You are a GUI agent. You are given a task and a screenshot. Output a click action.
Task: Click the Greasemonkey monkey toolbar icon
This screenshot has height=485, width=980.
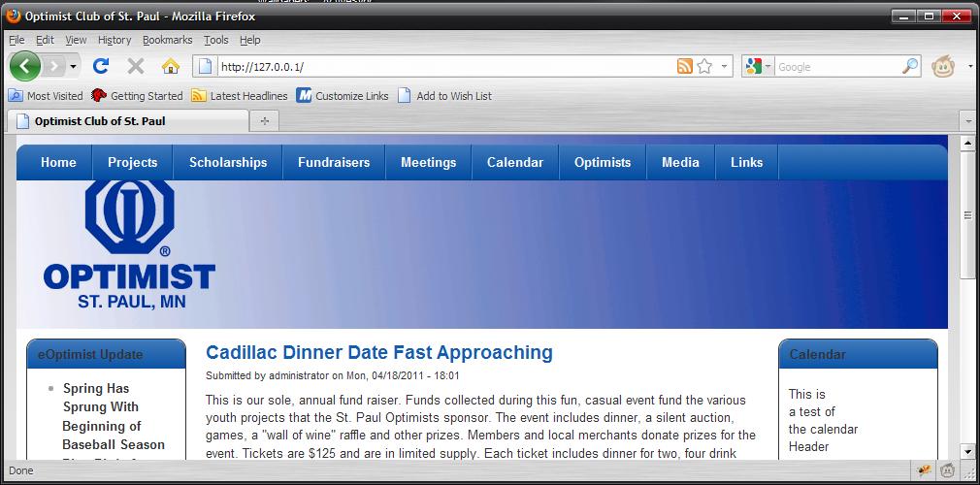pyautogui.click(x=943, y=66)
